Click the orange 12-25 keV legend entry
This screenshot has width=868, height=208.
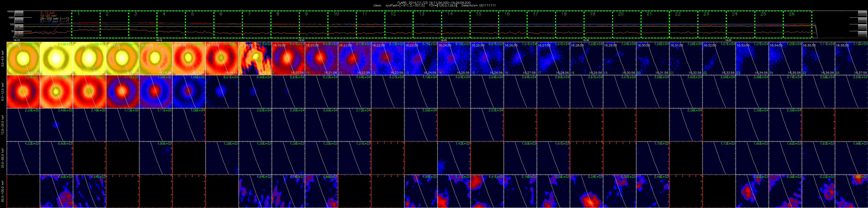[48, 15]
